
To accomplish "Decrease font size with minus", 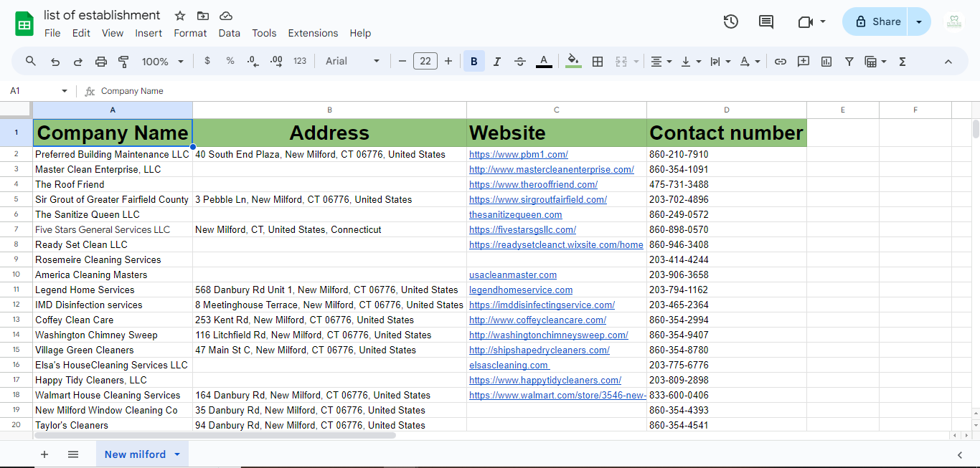I will pyautogui.click(x=402, y=62).
